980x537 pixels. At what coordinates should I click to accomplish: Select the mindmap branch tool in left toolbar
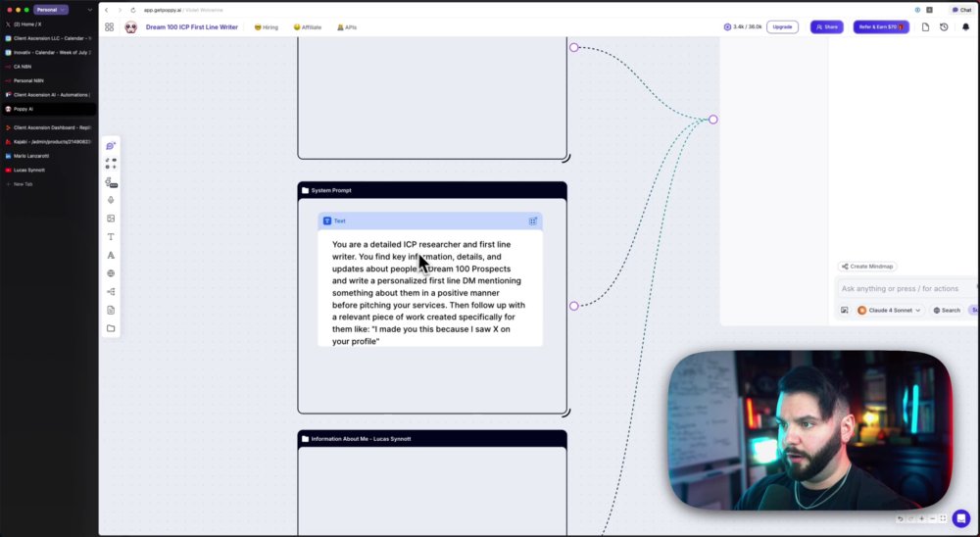coord(111,292)
